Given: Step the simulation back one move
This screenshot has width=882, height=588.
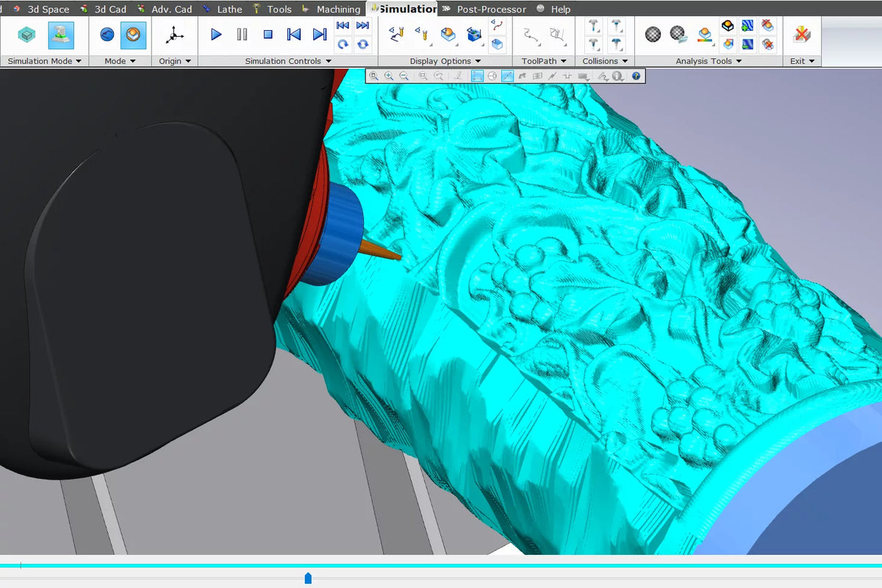Looking at the screenshot, I should pyautogui.click(x=294, y=35).
